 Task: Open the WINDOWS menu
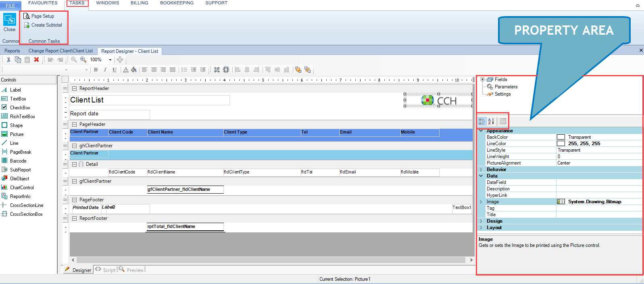[107, 3]
